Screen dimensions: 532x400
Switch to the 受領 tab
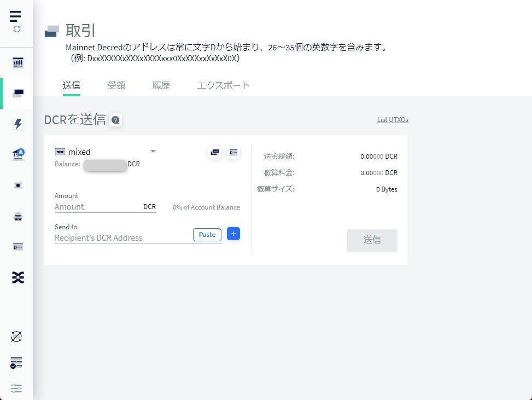tap(116, 85)
